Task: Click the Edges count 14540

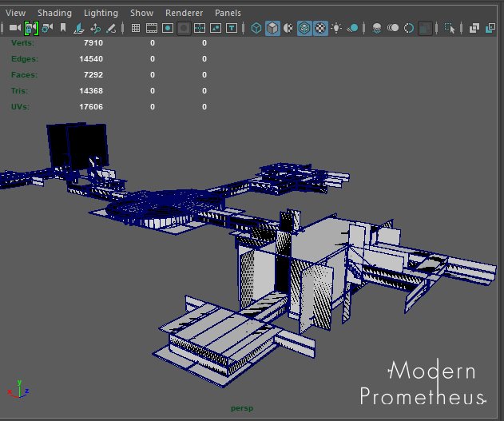Action: click(91, 59)
